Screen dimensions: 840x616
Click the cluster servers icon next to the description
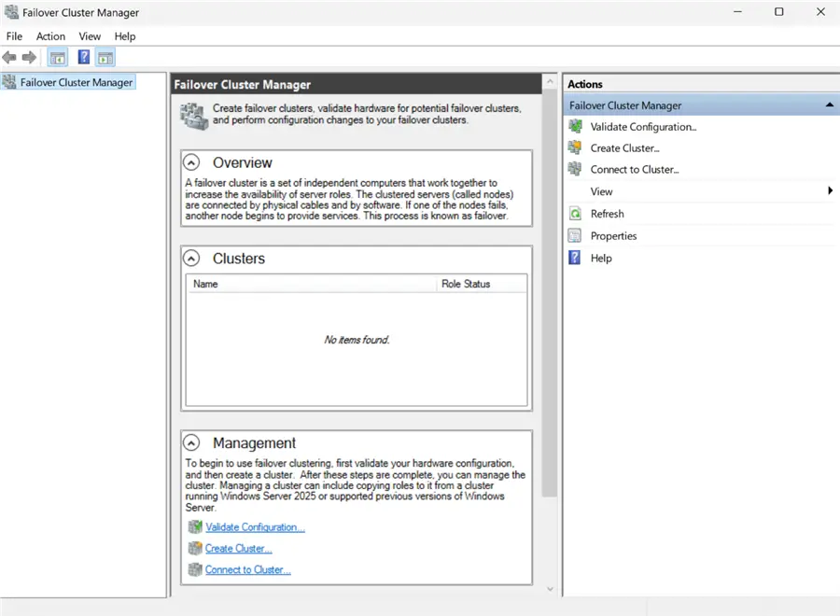tap(194, 117)
